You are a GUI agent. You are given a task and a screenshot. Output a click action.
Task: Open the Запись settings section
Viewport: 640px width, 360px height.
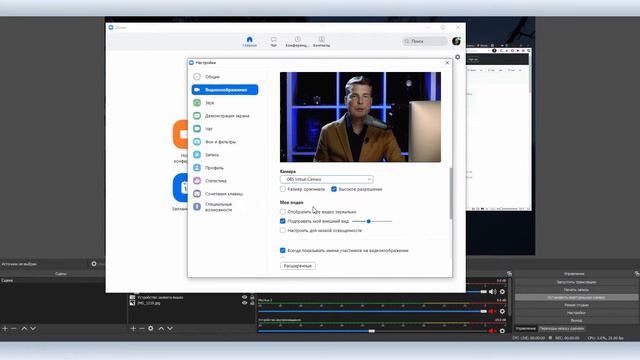click(224, 155)
